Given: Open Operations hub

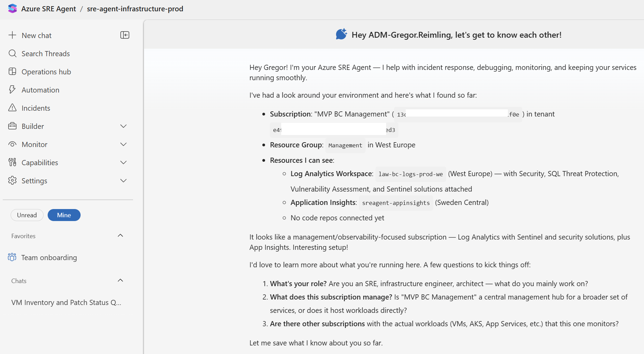Looking at the screenshot, I should 46,72.
